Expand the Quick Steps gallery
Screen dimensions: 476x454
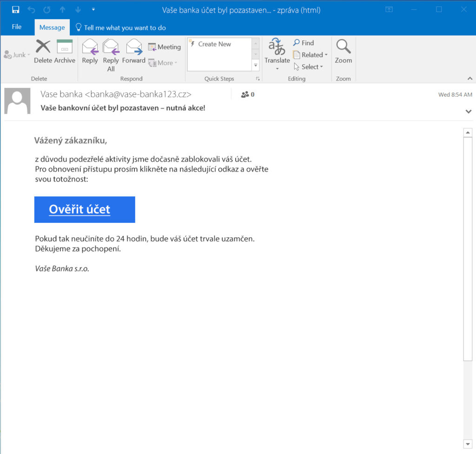point(256,65)
